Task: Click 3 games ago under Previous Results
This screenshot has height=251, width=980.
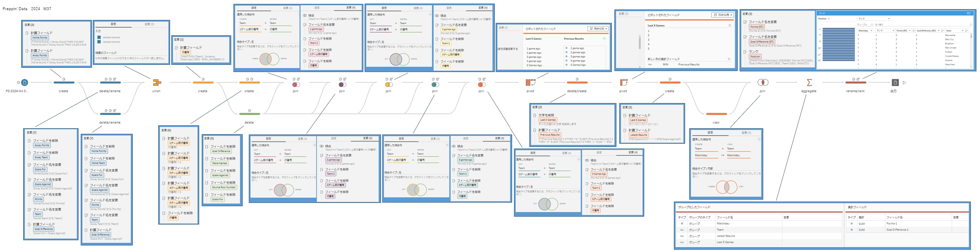Action: [x=577, y=56]
